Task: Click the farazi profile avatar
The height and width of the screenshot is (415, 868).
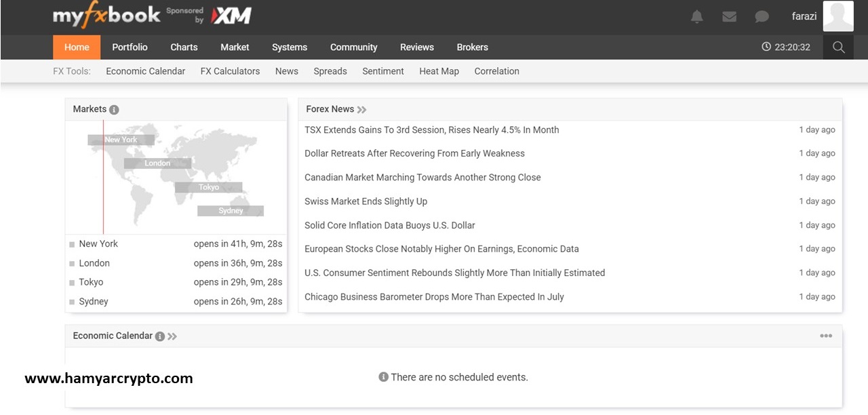Action: pyautogui.click(x=837, y=16)
